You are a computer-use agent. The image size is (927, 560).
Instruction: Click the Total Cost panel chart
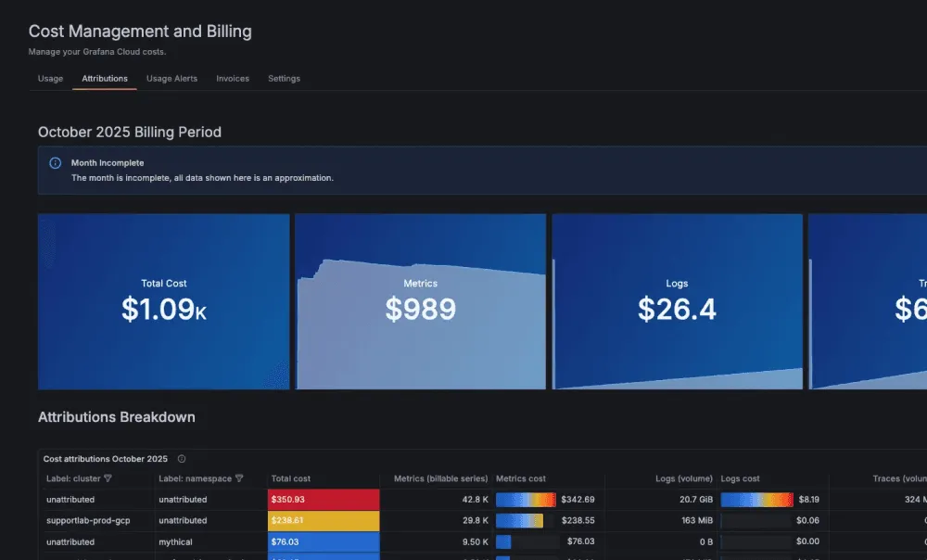pos(163,301)
